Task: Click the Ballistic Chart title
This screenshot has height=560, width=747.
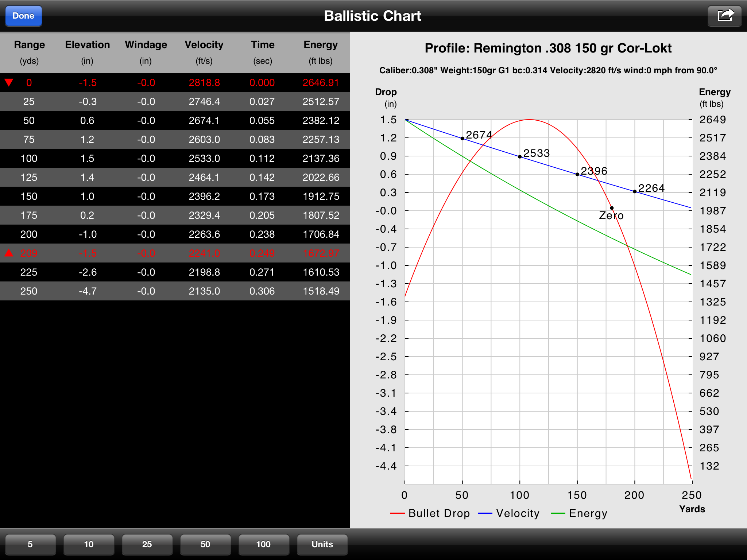Action: (x=372, y=16)
